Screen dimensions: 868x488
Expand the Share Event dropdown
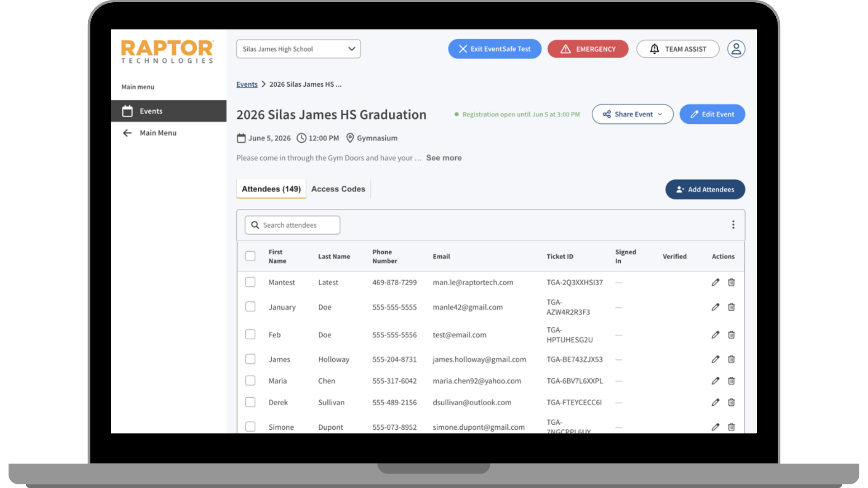click(632, 114)
